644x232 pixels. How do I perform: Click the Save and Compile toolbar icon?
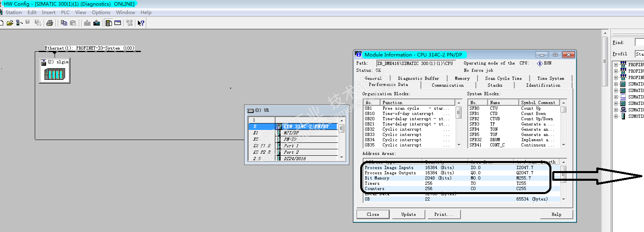38,23
